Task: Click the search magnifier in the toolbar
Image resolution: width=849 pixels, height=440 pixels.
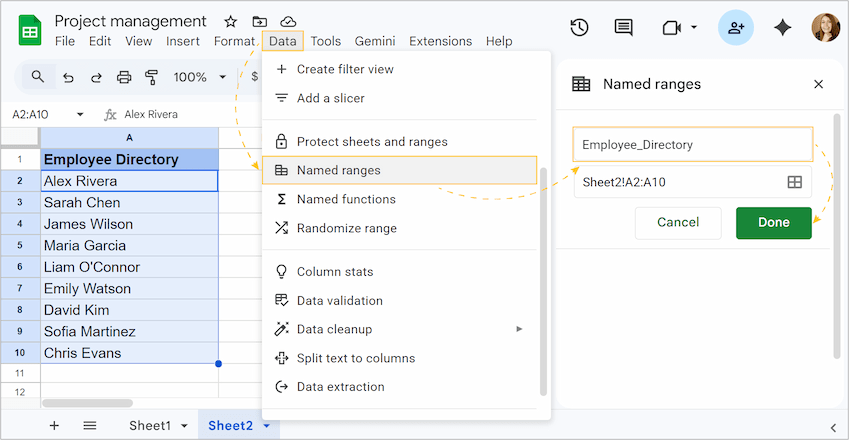Action: tap(37, 77)
